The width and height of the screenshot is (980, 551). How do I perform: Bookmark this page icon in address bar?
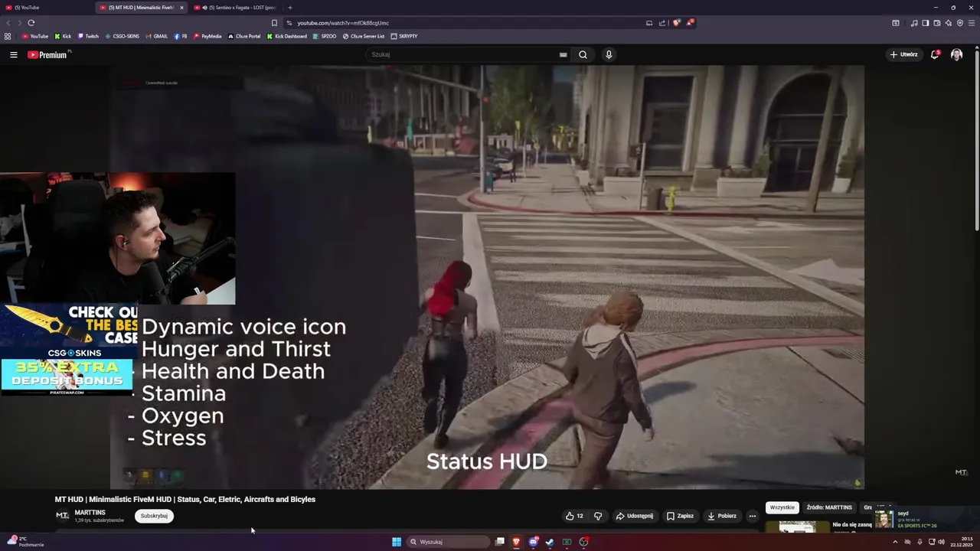tap(274, 23)
